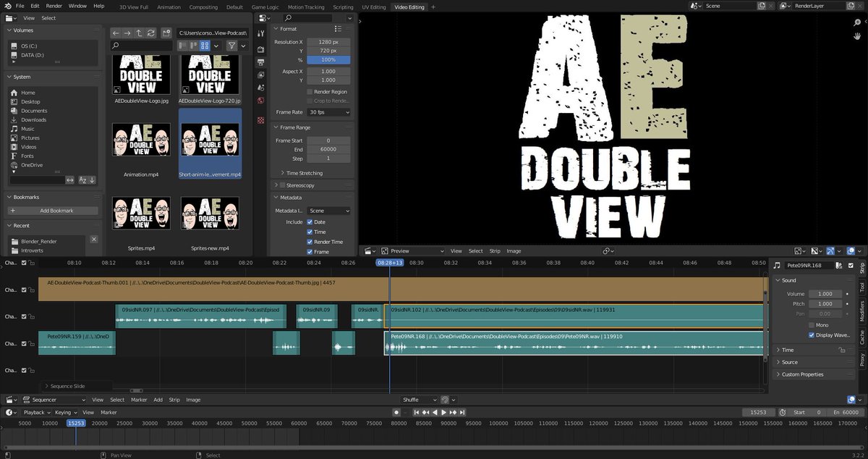Switch to the Animation workspace tab

tap(169, 7)
